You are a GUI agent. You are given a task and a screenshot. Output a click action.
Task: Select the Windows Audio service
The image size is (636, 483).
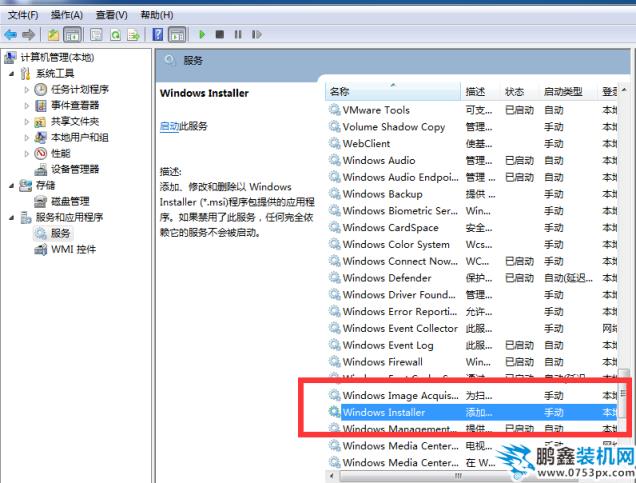(x=473, y=161)
